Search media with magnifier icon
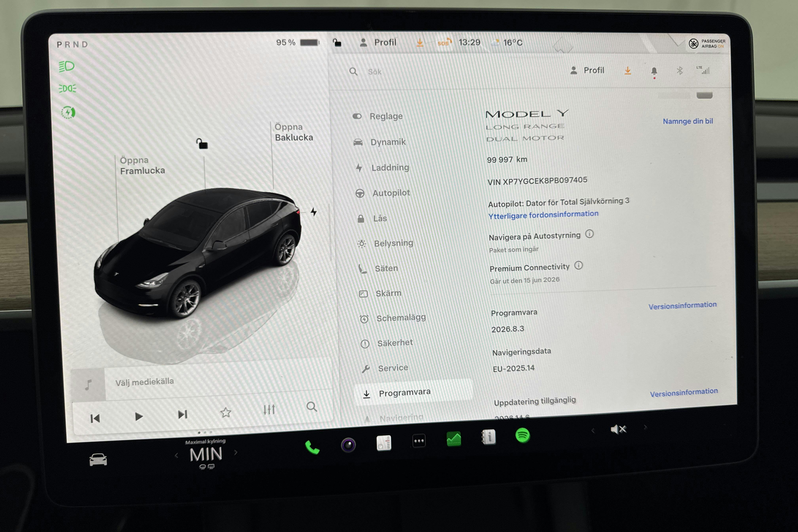 pos(312,407)
